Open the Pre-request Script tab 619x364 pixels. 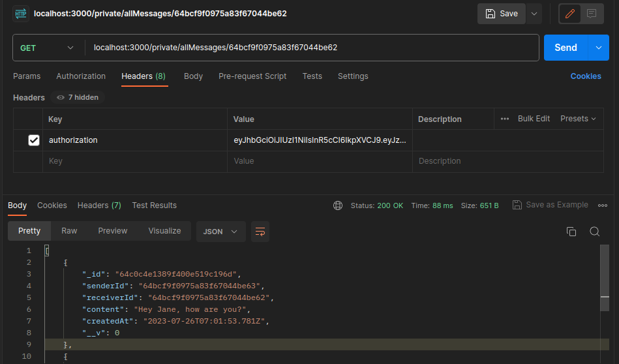click(252, 76)
